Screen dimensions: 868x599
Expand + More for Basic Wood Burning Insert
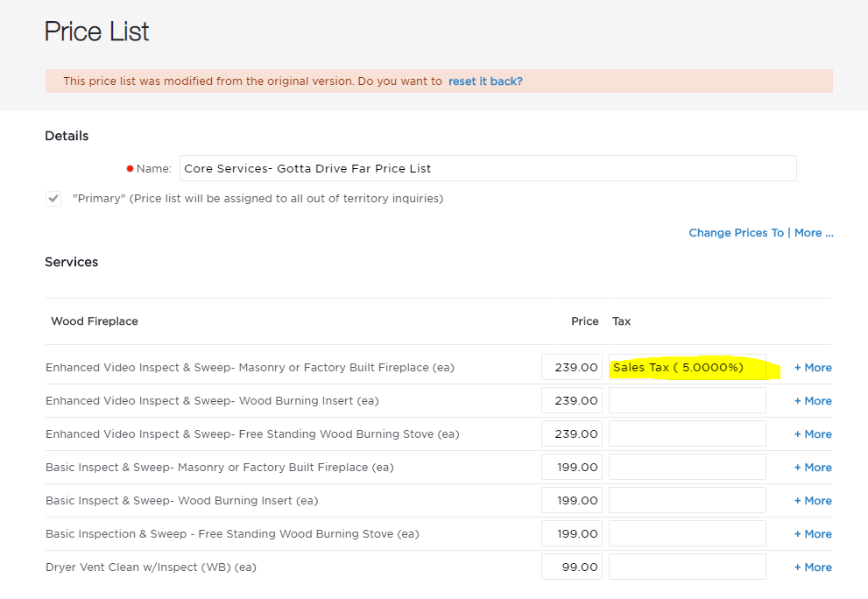tap(813, 500)
